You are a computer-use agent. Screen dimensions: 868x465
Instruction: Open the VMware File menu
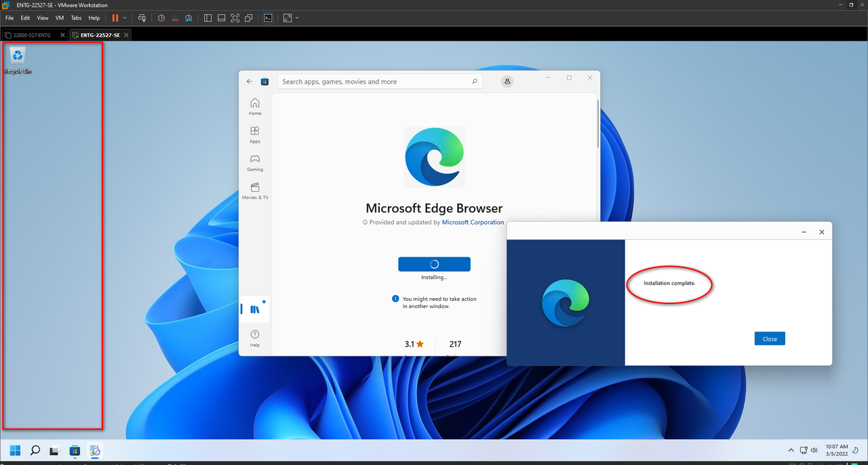[x=9, y=18]
